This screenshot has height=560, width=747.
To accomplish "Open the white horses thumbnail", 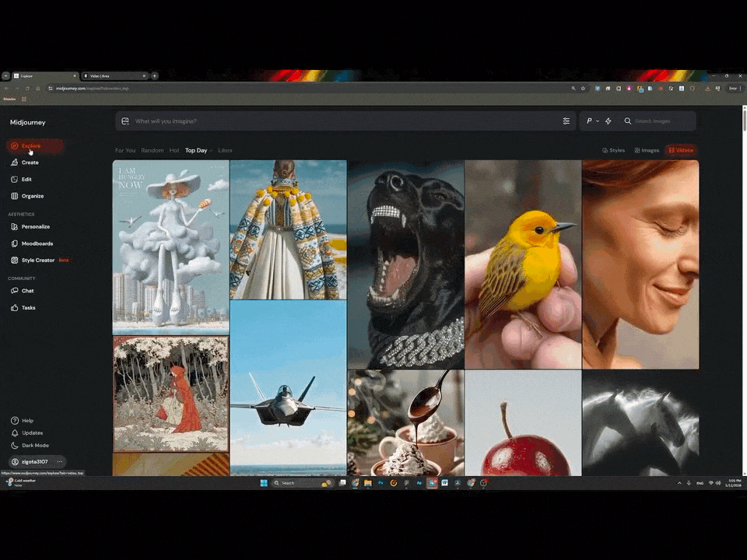I will [640, 423].
